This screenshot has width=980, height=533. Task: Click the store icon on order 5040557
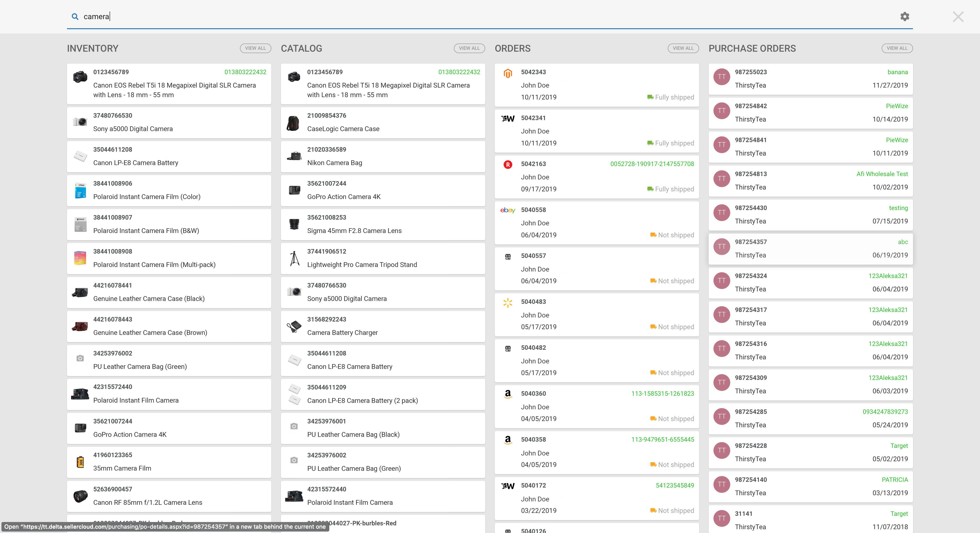(507, 257)
